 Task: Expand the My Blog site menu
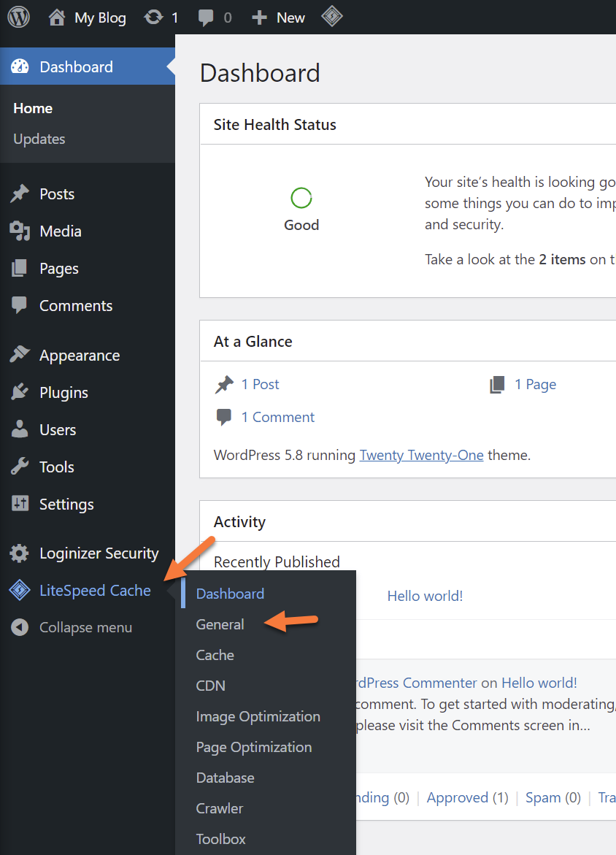(88, 18)
